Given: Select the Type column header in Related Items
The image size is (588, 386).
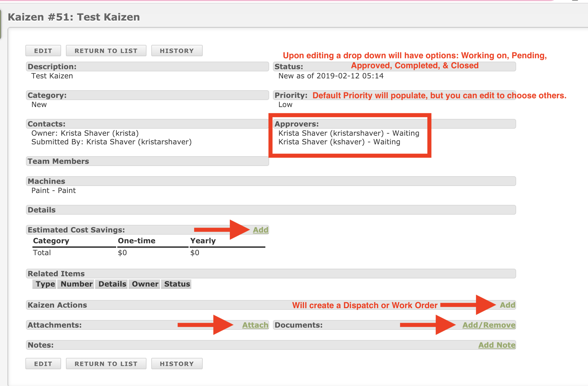Looking at the screenshot, I should 45,284.
